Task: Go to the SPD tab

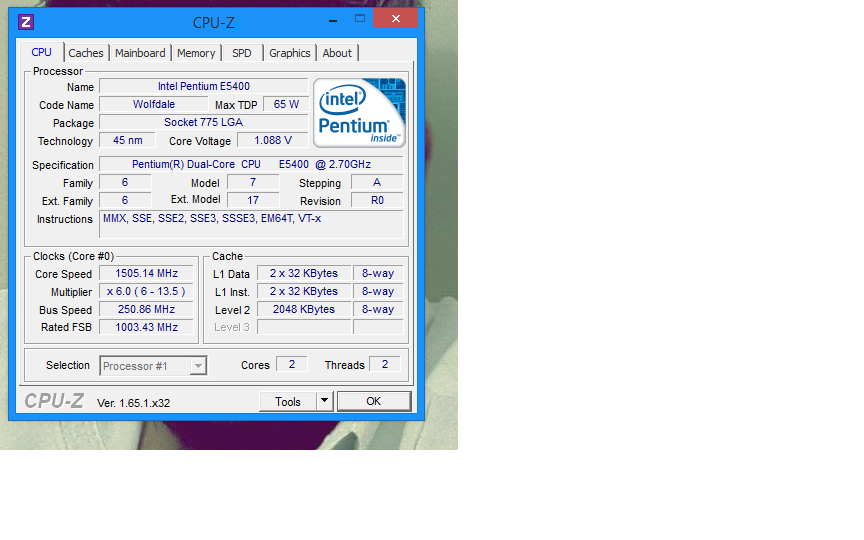Action: pyautogui.click(x=241, y=53)
